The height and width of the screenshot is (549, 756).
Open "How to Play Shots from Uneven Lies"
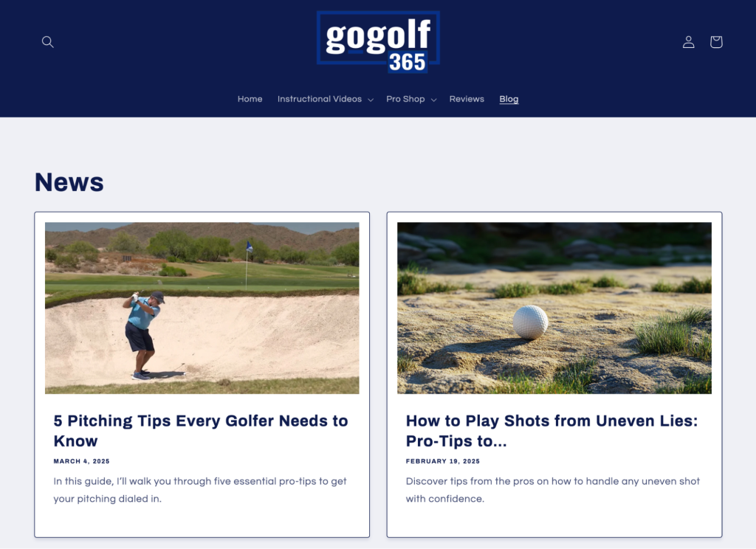[551, 430]
